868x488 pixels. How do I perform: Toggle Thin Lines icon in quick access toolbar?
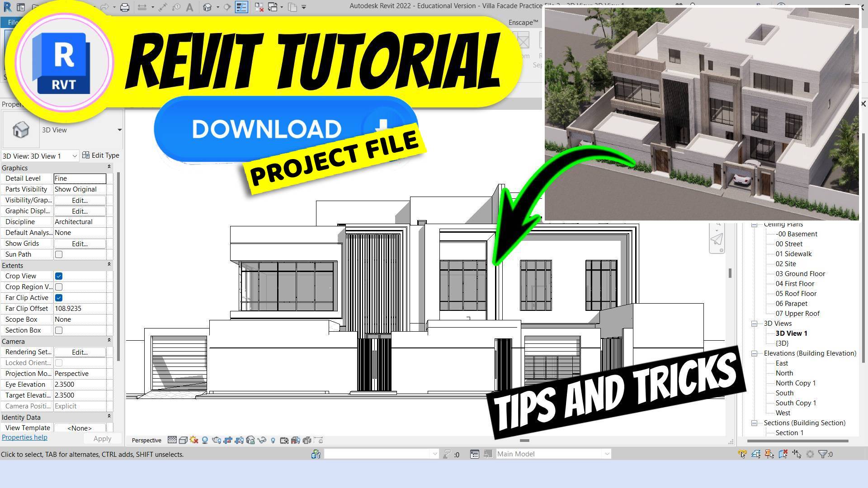point(241,7)
